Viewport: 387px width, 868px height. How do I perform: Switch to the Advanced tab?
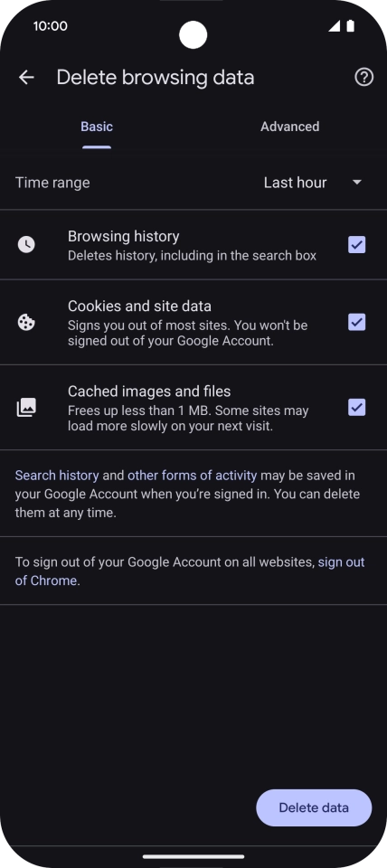290,127
